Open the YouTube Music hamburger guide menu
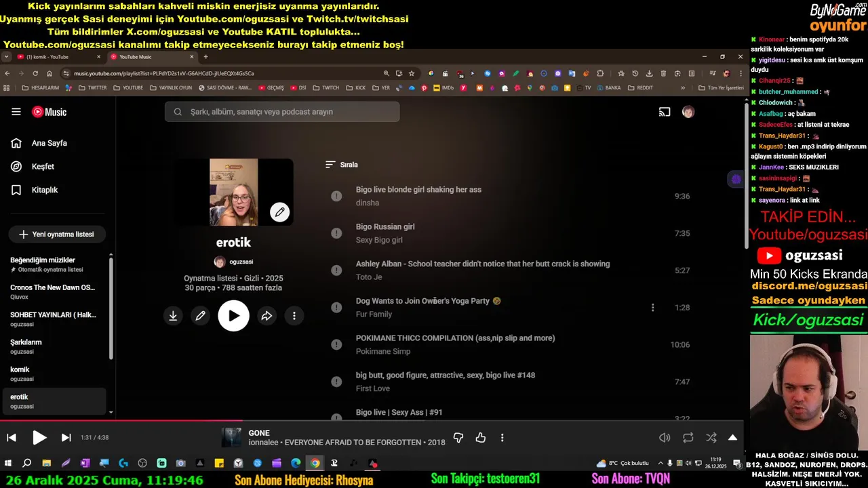 tap(16, 112)
